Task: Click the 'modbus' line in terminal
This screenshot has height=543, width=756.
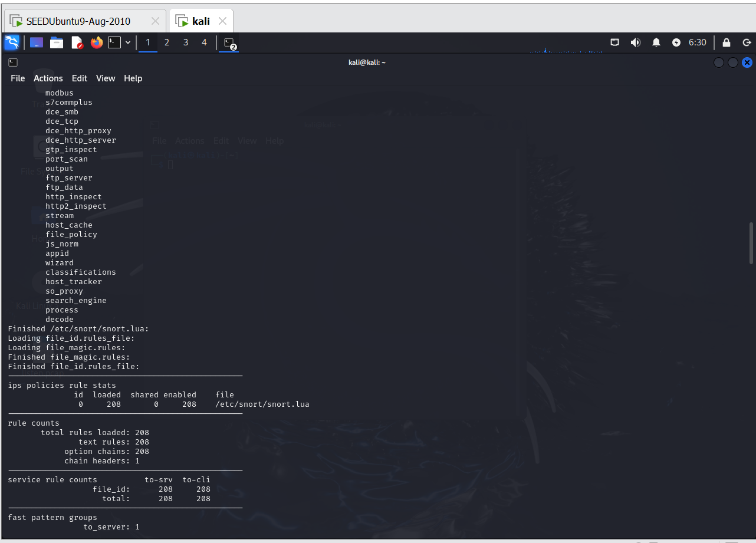Action: (x=60, y=93)
